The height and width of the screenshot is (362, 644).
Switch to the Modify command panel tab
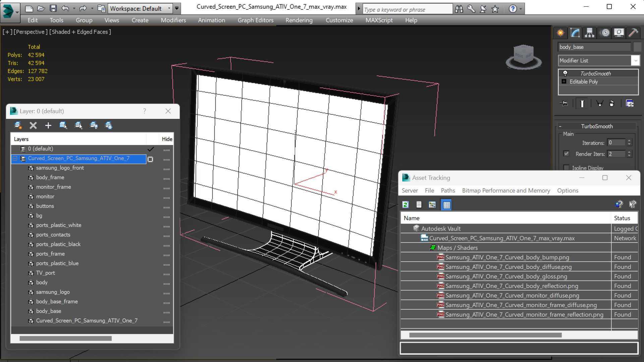(575, 33)
